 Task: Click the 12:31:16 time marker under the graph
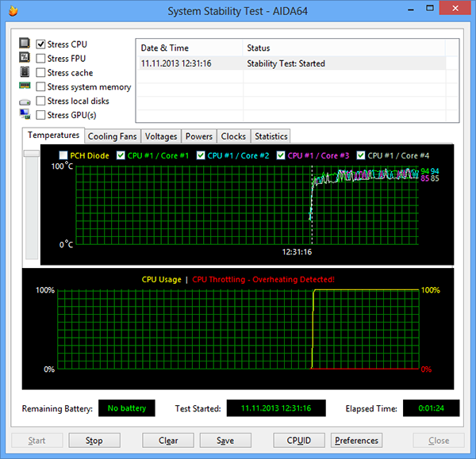[297, 252]
